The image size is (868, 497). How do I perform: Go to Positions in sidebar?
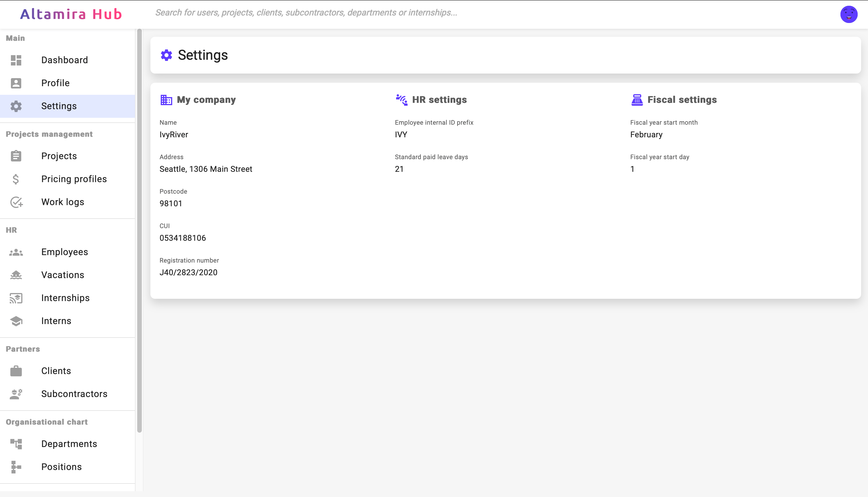[61, 467]
